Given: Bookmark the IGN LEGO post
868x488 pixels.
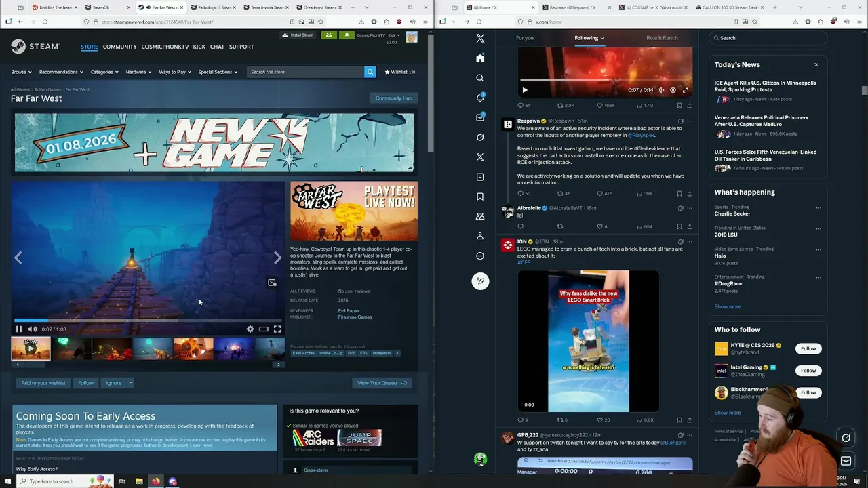Looking at the screenshot, I should pos(679,420).
